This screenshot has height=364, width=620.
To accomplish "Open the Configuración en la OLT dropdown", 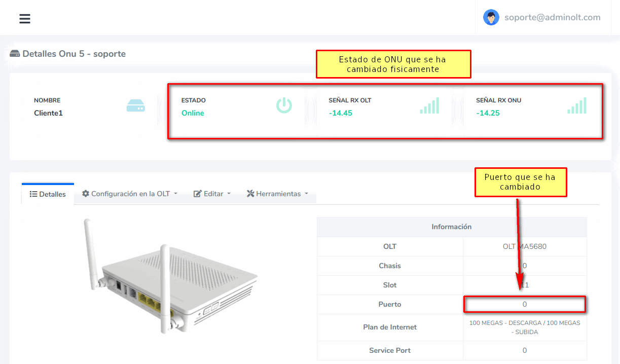I will 130,194.
